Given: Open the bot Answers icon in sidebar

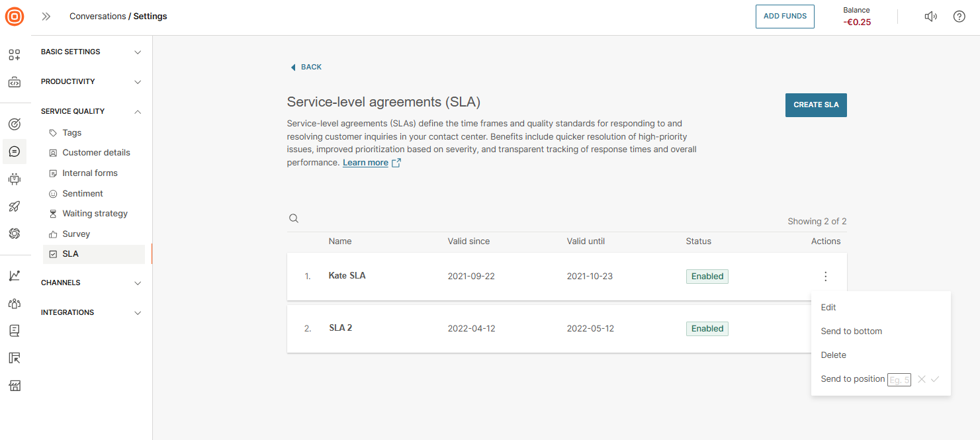Looking at the screenshot, I should tap(15, 179).
